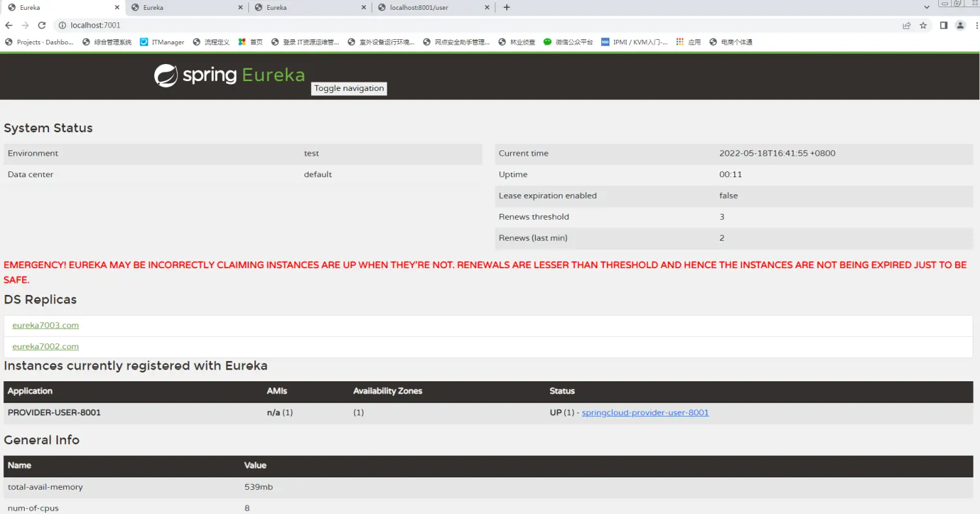Open the Projects · Dashbo... bookmark

(39, 42)
